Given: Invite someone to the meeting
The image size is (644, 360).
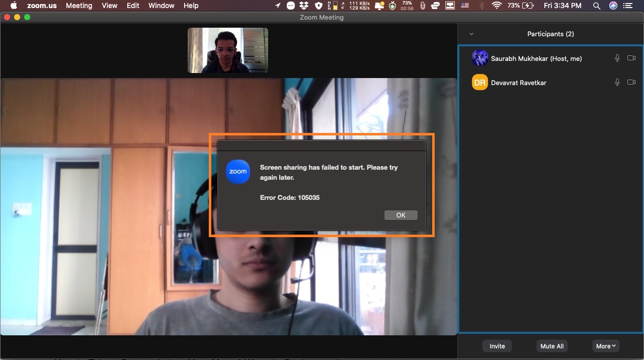Looking at the screenshot, I should [x=497, y=346].
